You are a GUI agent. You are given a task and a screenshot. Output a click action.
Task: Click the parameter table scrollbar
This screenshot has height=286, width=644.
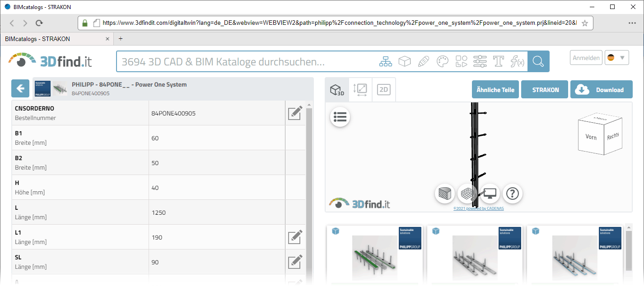coord(309,194)
